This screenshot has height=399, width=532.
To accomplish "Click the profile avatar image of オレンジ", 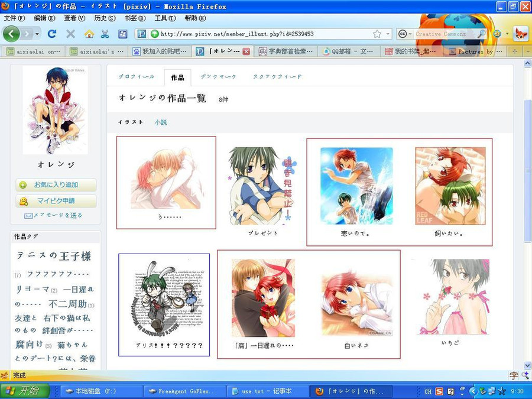I will [56, 111].
